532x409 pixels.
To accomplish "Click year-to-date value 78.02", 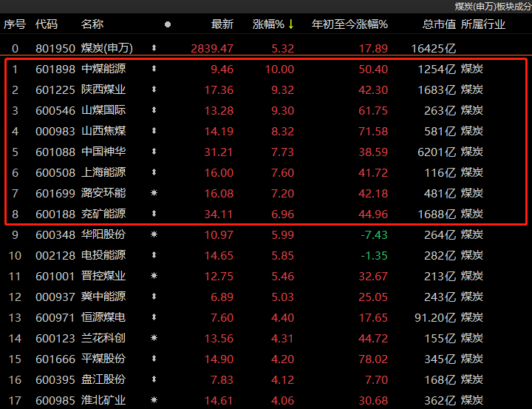I will 373,359.
